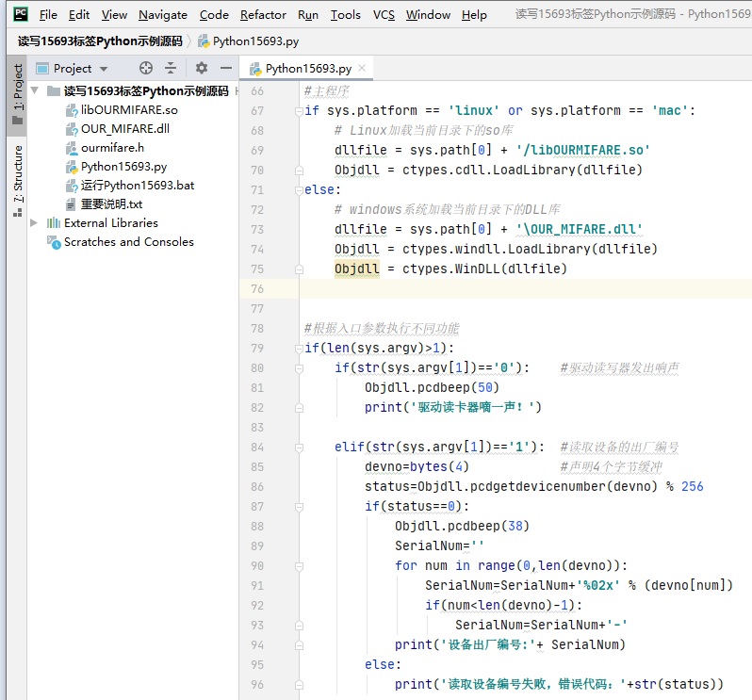Open the Project view dropdown

pyautogui.click(x=104, y=69)
